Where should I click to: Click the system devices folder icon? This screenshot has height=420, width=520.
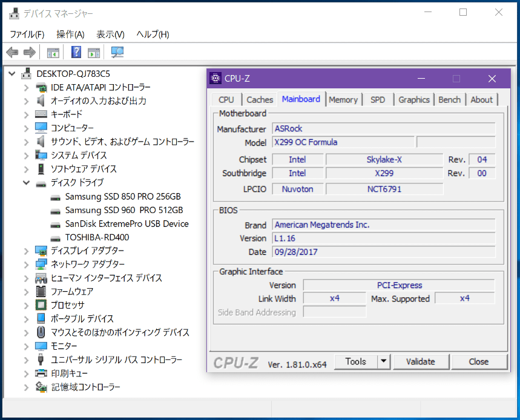point(41,155)
